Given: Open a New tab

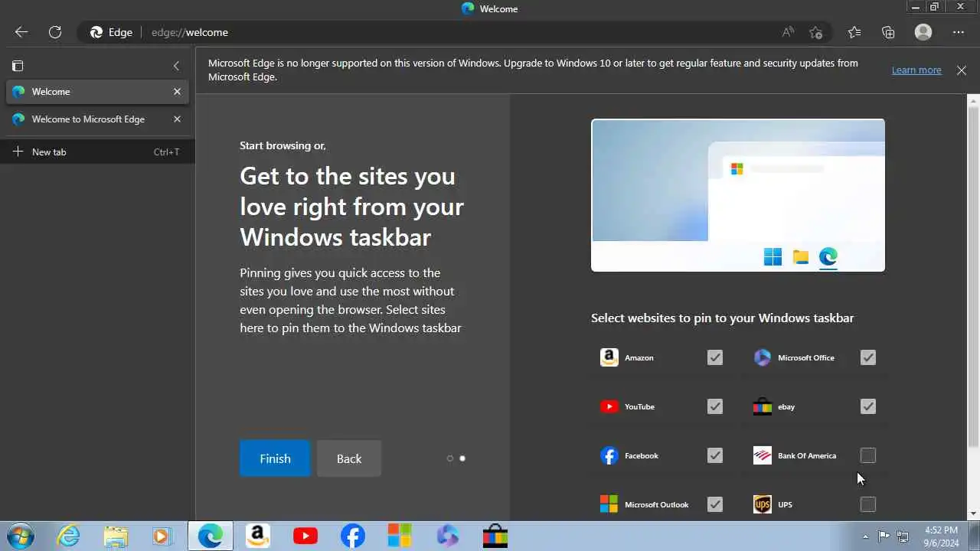Looking at the screenshot, I should (97, 152).
